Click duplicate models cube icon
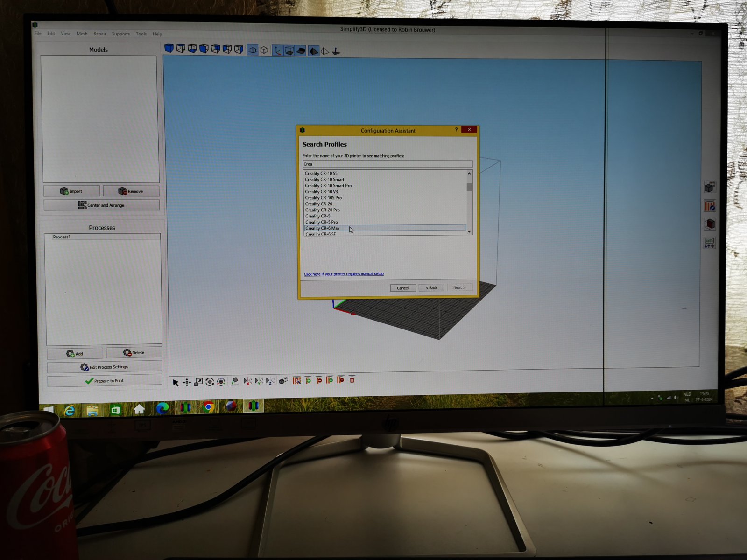Image resolution: width=747 pixels, height=560 pixels. [283, 381]
